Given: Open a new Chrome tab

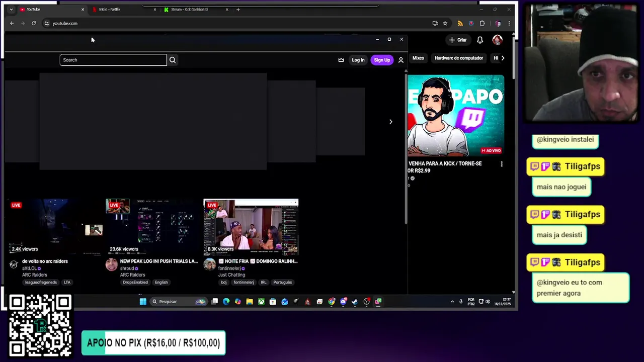Looking at the screenshot, I should pyautogui.click(x=238, y=10).
